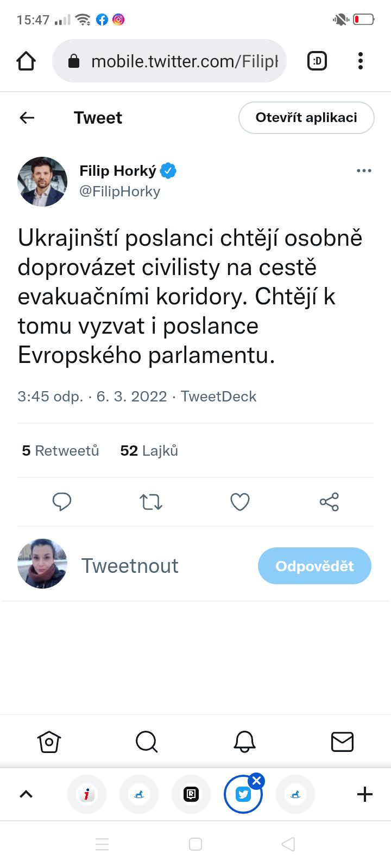
Task: Expand the browser tab strip chevron
Action: 26,795
